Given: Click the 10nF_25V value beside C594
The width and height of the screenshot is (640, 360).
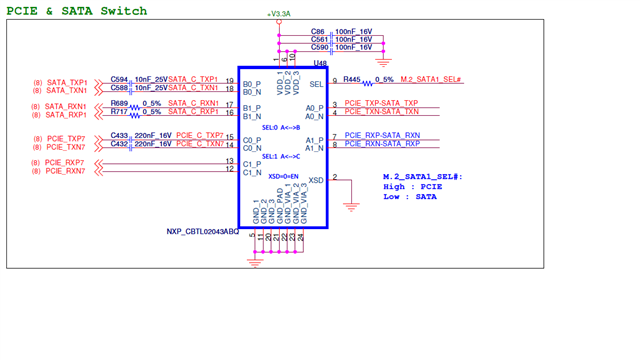Looking at the screenshot, I should click(151, 79).
